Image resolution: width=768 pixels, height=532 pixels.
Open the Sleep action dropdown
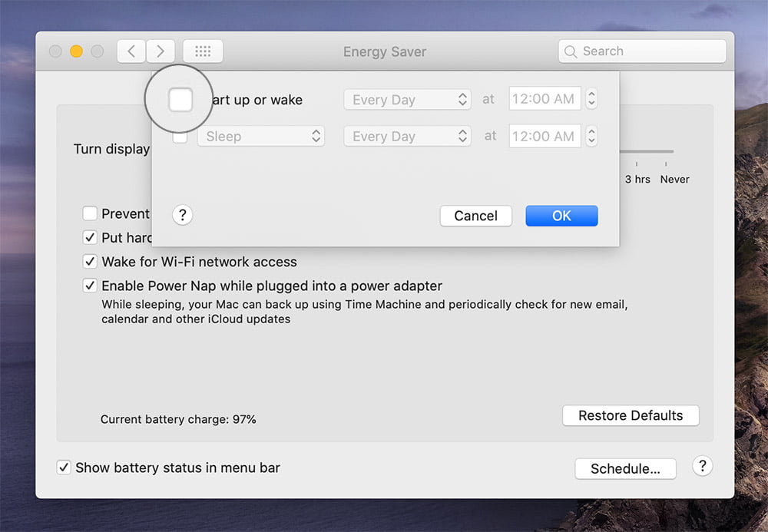click(x=260, y=137)
